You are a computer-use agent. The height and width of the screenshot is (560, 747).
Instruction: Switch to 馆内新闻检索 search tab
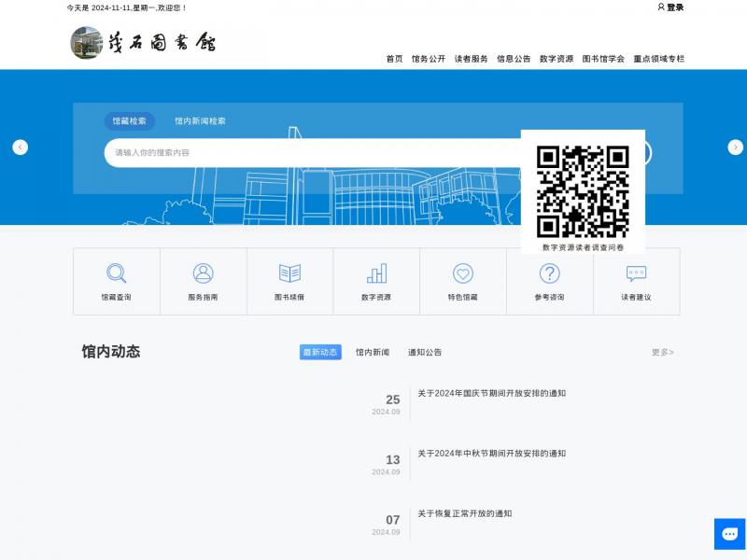tap(200, 121)
